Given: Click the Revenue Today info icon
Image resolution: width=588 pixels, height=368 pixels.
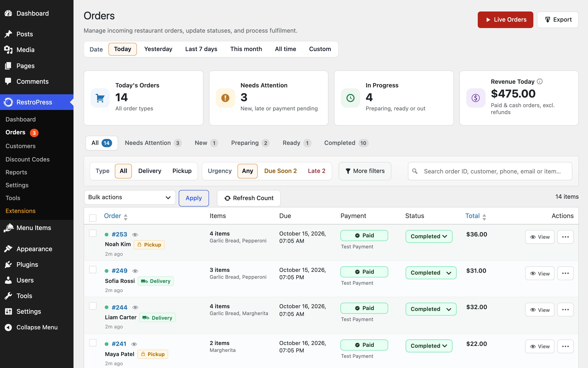Looking at the screenshot, I should pos(540,81).
